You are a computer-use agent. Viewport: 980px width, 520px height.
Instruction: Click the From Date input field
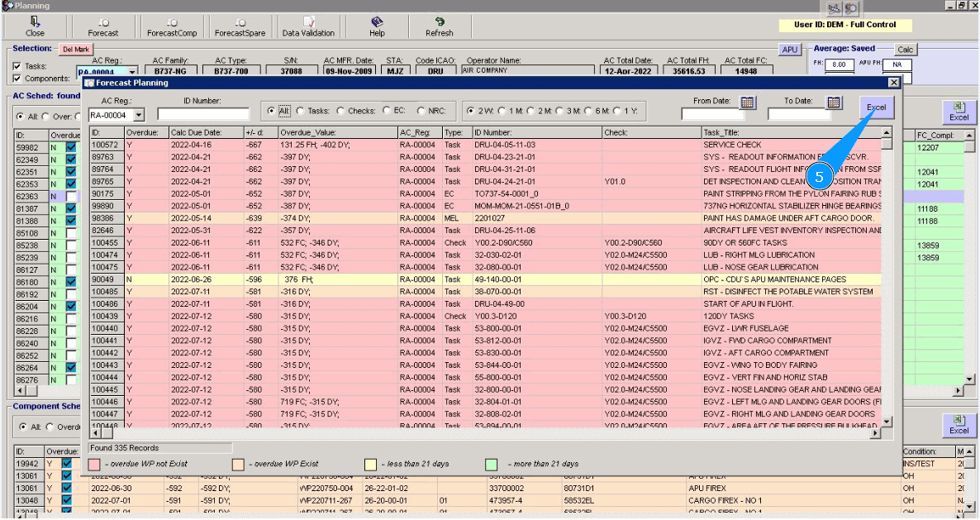712,114
